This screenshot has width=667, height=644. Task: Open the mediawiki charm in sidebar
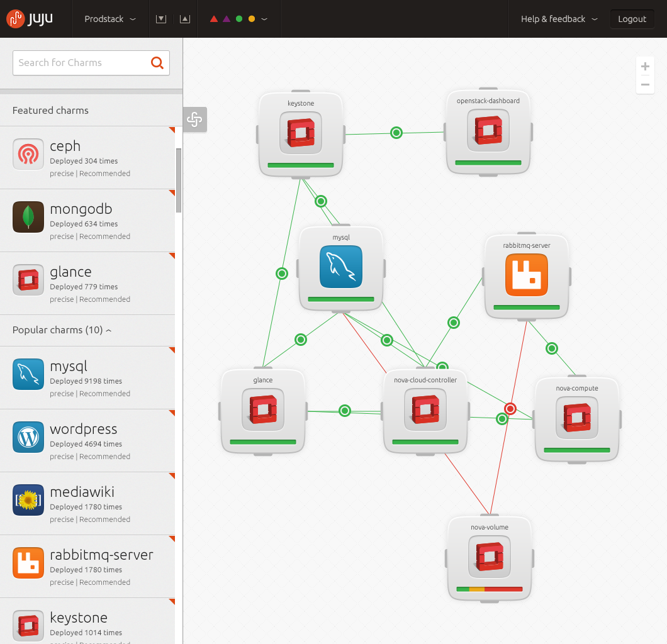pos(87,504)
